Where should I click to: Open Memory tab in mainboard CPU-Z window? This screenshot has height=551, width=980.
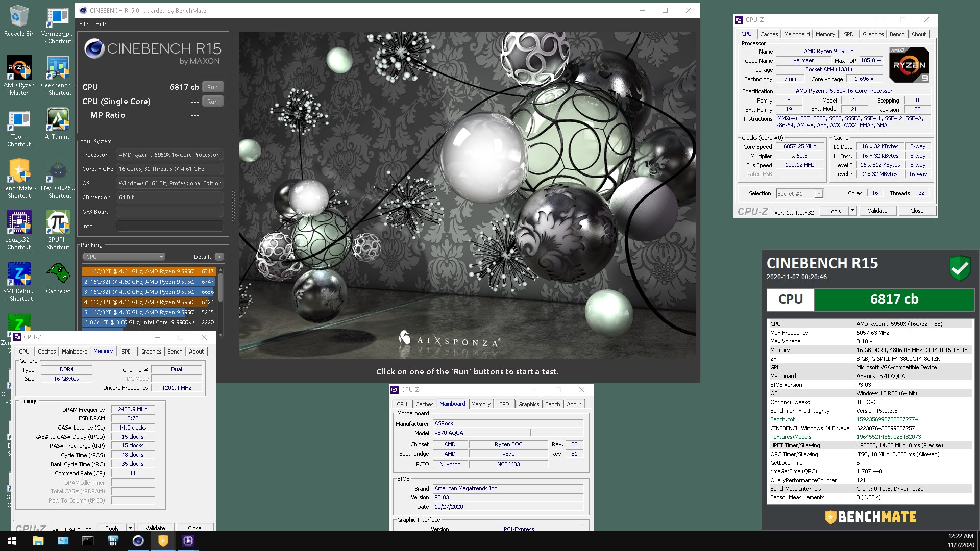pos(481,404)
